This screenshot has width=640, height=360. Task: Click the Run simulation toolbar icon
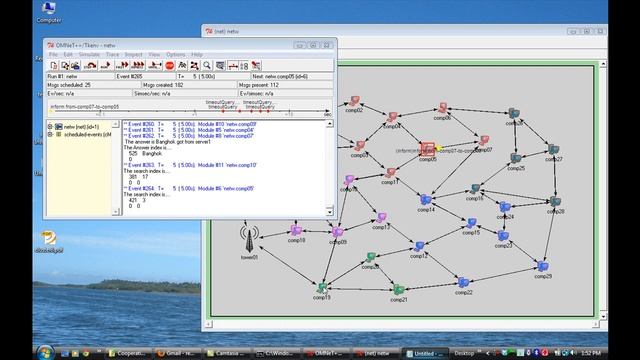tap(106, 65)
